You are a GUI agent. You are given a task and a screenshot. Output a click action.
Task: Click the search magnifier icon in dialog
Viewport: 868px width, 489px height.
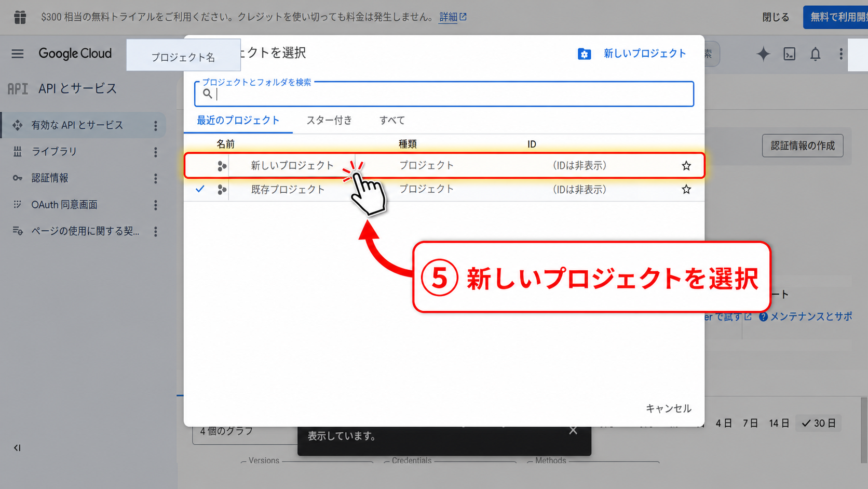(x=207, y=94)
